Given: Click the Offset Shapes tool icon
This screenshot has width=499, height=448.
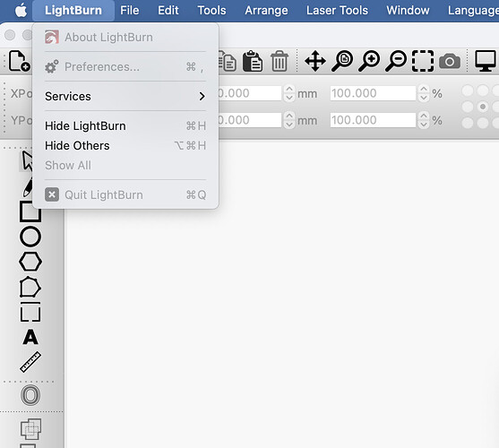Looking at the screenshot, I should point(30,395).
